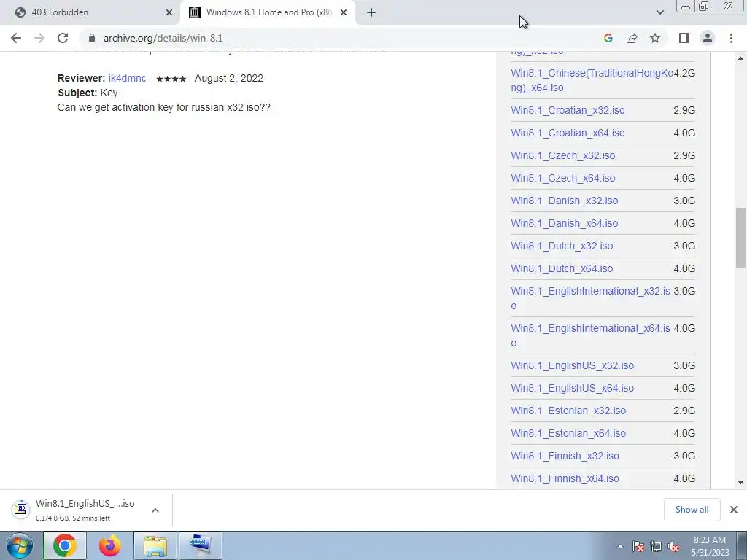Open a new tab with plus button
The height and width of the screenshot is (560, 747).
371,12
